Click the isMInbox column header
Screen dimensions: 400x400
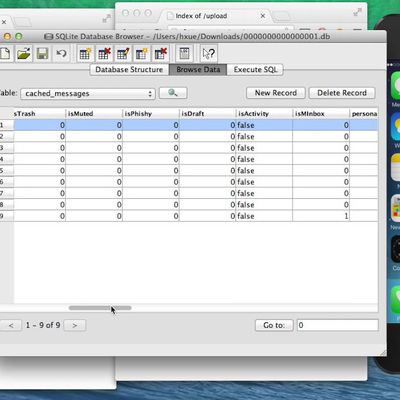[321, 114]
